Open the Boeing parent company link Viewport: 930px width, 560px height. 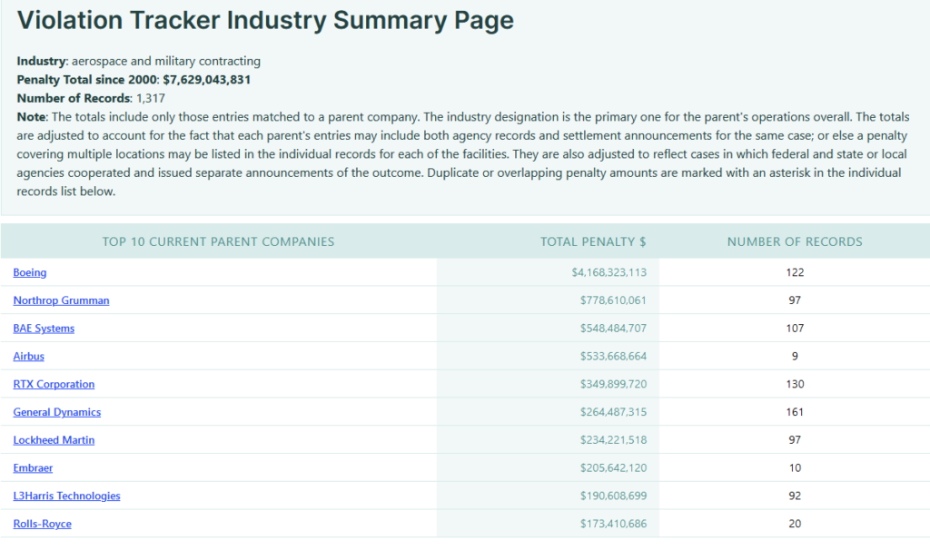[x=30, y=272]
